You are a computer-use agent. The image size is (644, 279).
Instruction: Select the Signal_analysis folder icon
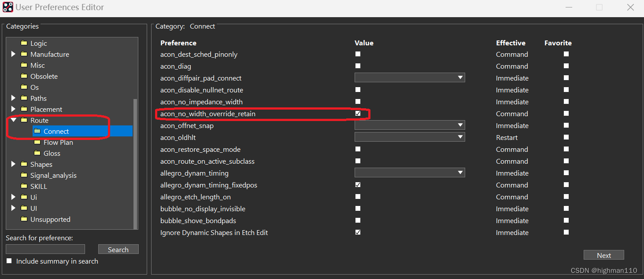(24, 175)
